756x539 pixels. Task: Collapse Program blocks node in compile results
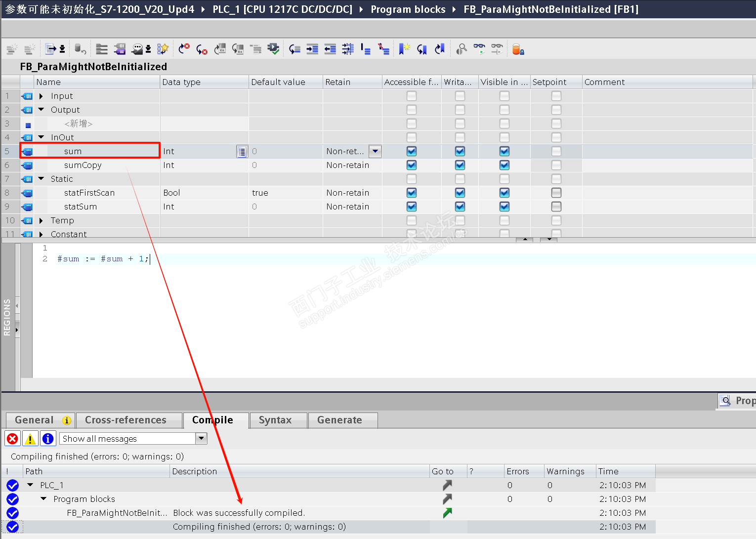tap(44, 499)
